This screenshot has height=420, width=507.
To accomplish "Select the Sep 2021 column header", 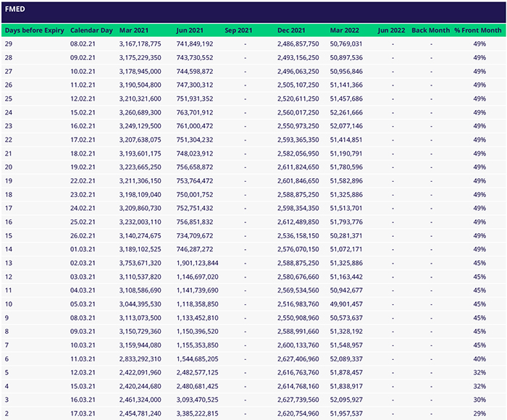I will coord(239,31).
